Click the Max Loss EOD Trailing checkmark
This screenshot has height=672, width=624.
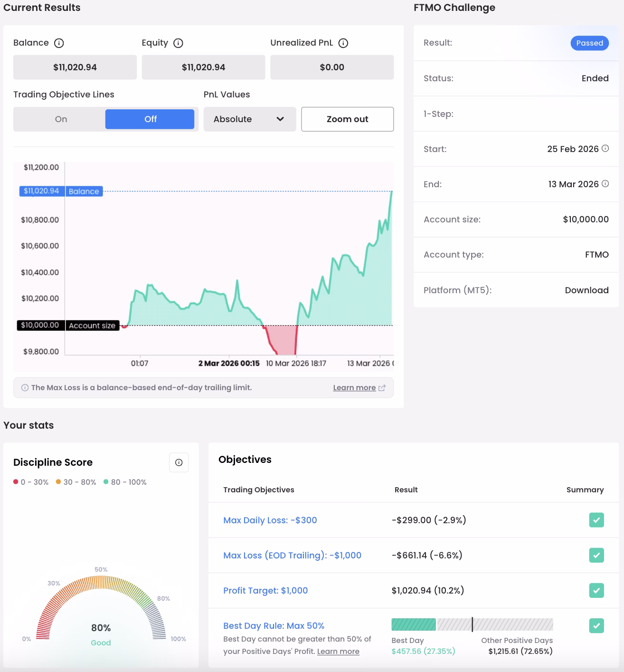click(596, 555)
